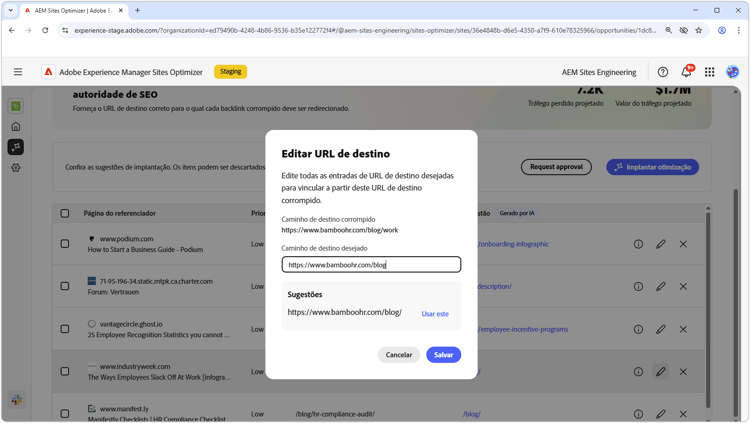Click the table's inner scrollbar
Image resolution: width=750 pixels, height=423 pixels.
[x=708, y=311]
